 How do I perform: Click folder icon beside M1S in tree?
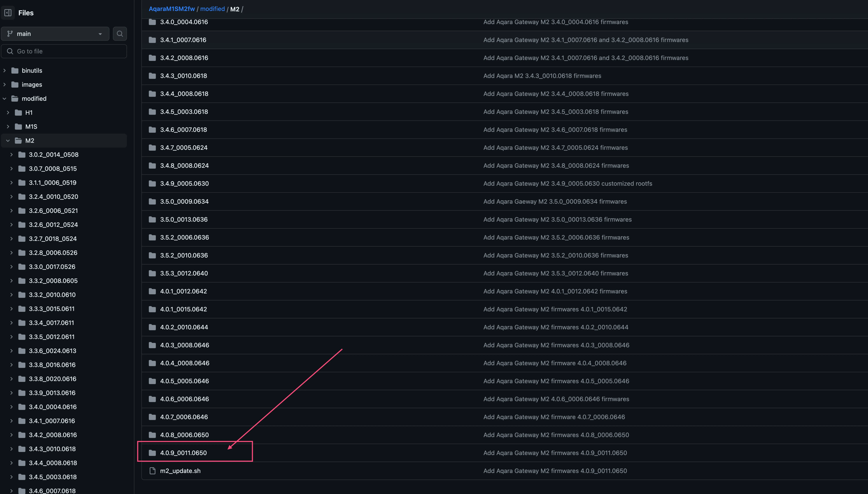(x=18, y=127)
